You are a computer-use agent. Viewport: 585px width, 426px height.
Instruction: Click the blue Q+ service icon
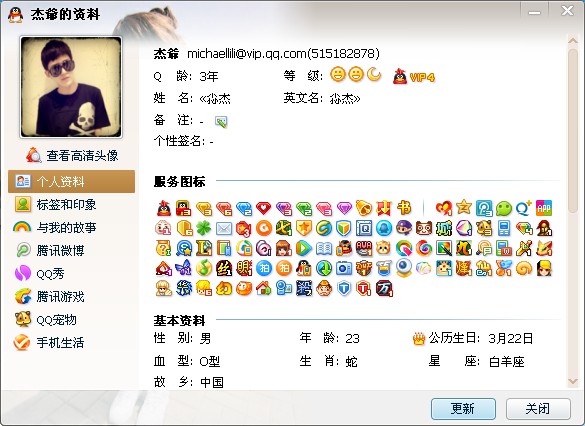pos(523,208)
